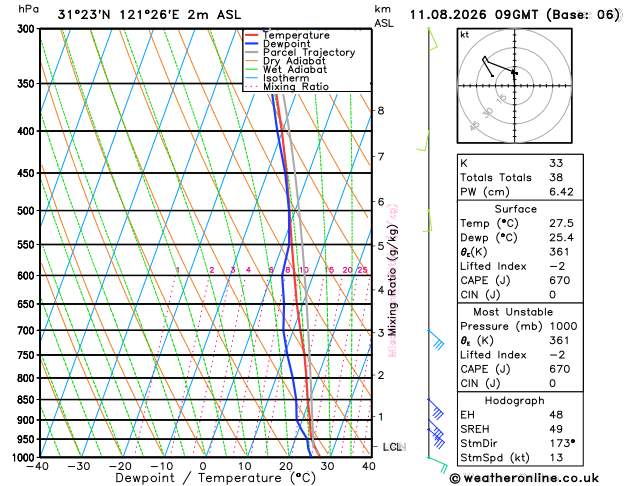Viewport: 629px width, 486px height.
Task: Click the Hodograph section heading
Action: [x=514, y=401]
